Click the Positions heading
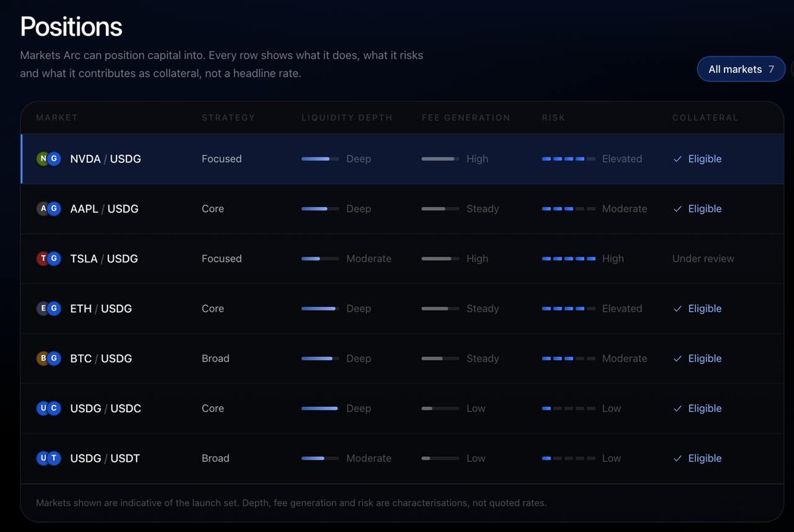The image size is (794, 532). [x=71, y=26]
